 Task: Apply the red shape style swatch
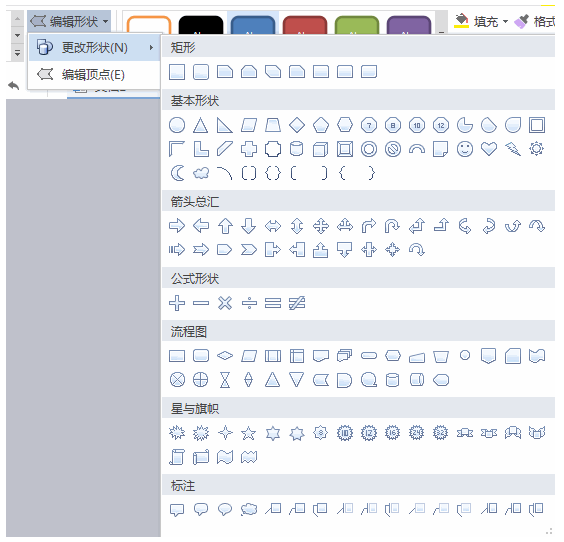coord(305,25)
